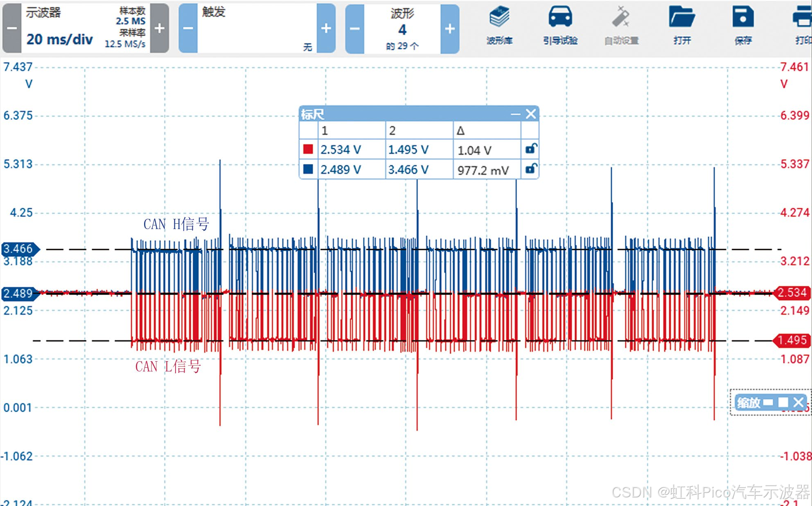812x506 pixels.
Task: Close the ruler (标尺) panel
Action: coord(531,114)
